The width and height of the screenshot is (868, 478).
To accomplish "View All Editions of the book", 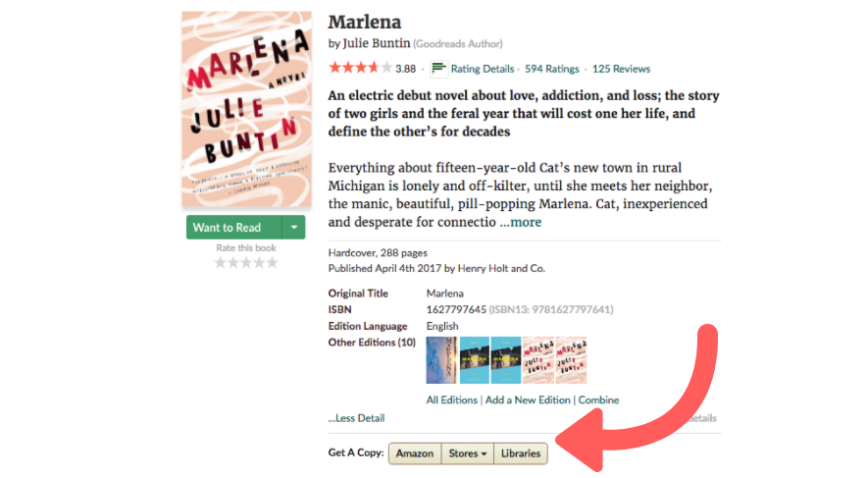I will (x=452, y=399).
